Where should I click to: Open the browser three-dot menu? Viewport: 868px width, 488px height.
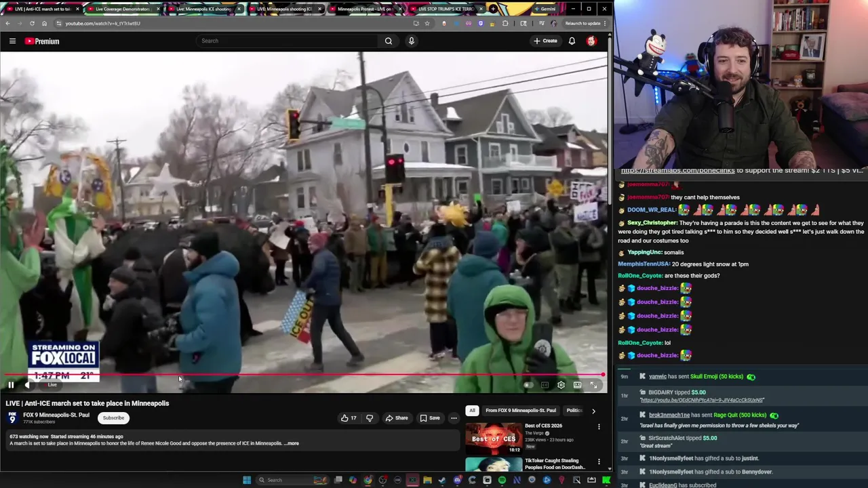tap(605, 23)
